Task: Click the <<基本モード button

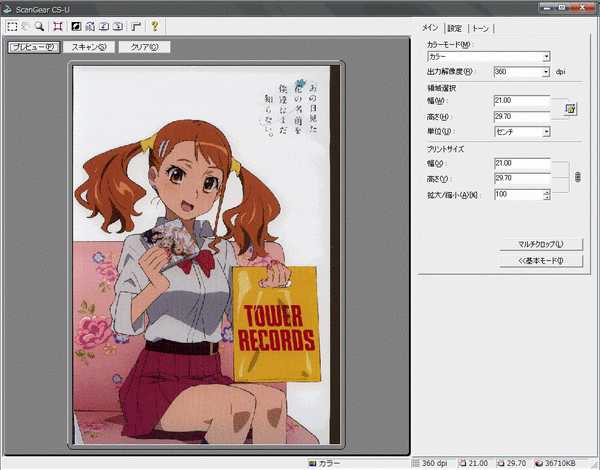Action: pos(541,261)
